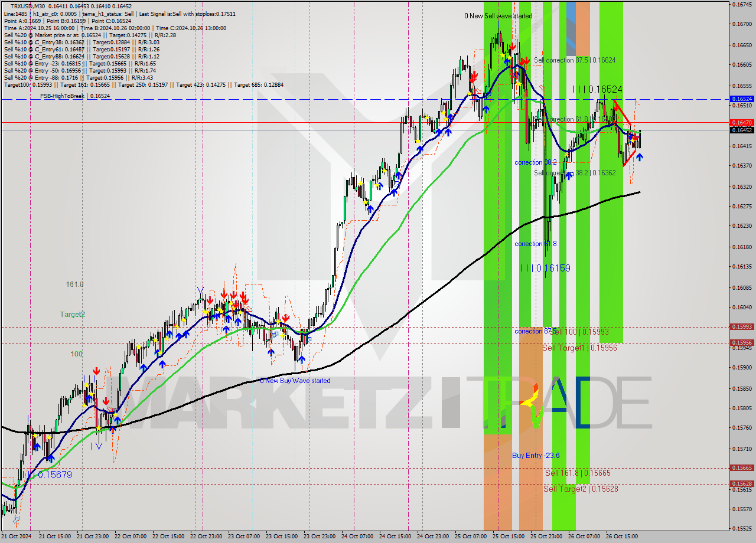Click the 'Sell Target2 | 0.15628' label
Viewport: 756px width, 543px height.
point(581,489)
